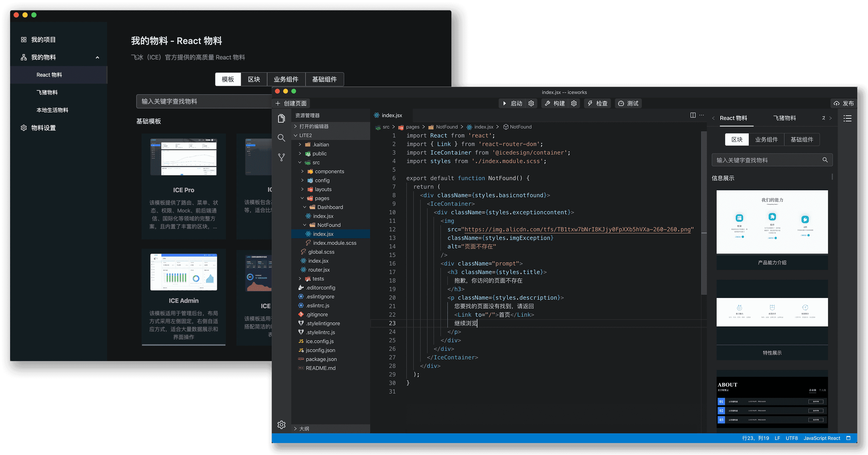The image size is (868, 455).
Task: Switch to 业务组件 tab in back window
Action: (286, 79)
